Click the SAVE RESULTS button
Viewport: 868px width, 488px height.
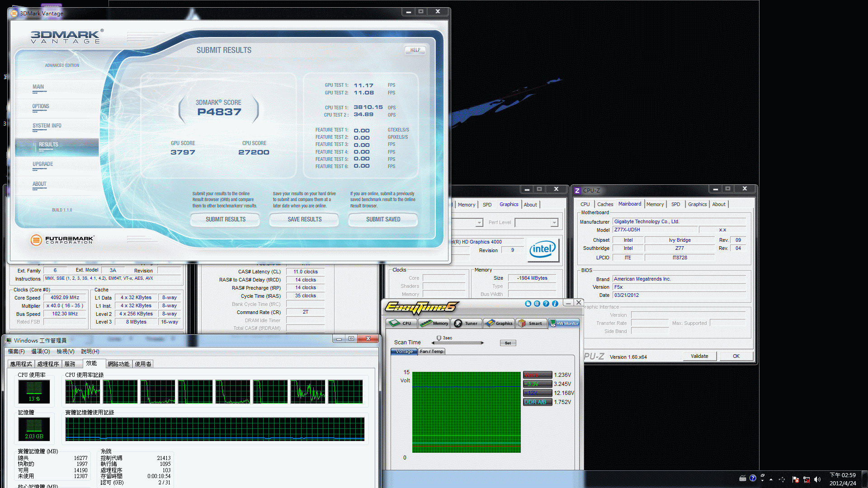pyautogui.click(x=305, y=220)
